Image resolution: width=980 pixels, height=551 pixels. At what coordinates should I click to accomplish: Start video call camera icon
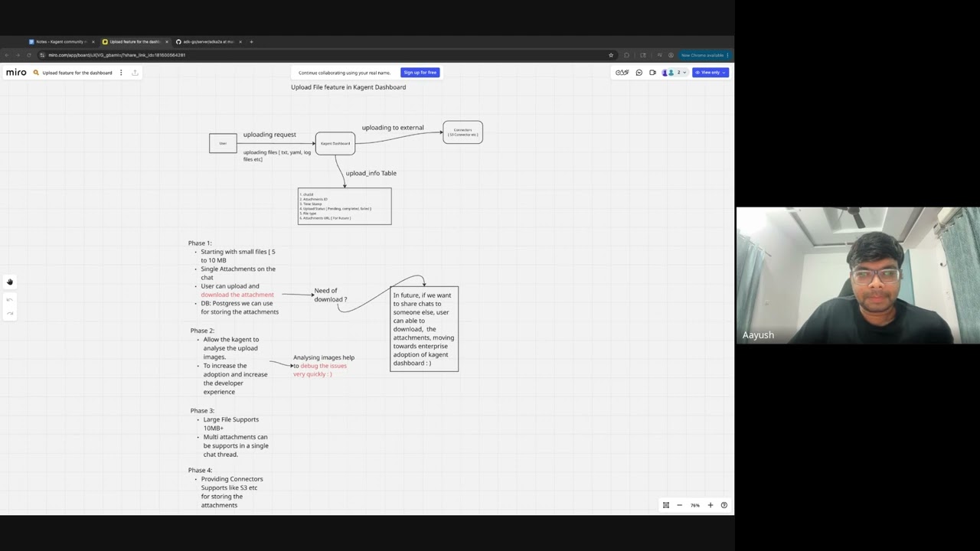[653, 73]
